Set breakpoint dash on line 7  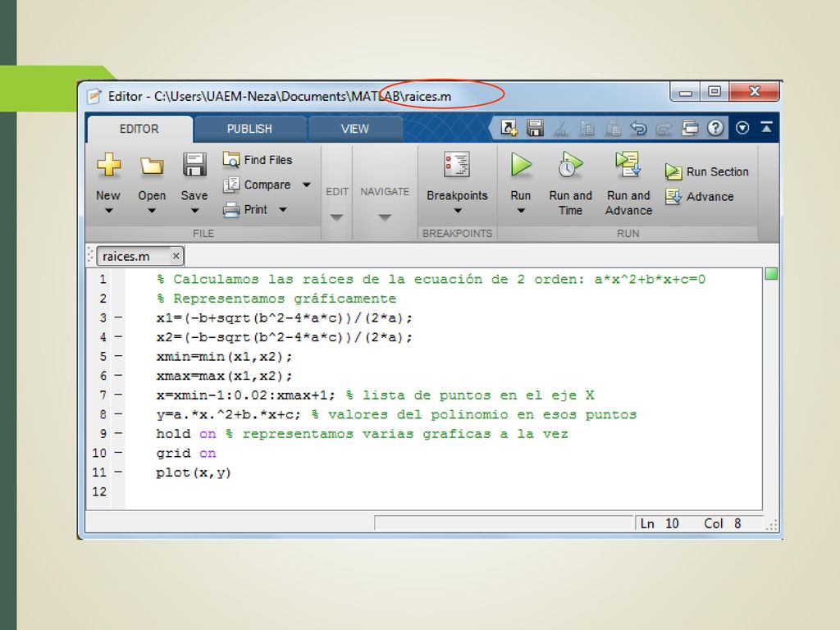coord(118,395)
